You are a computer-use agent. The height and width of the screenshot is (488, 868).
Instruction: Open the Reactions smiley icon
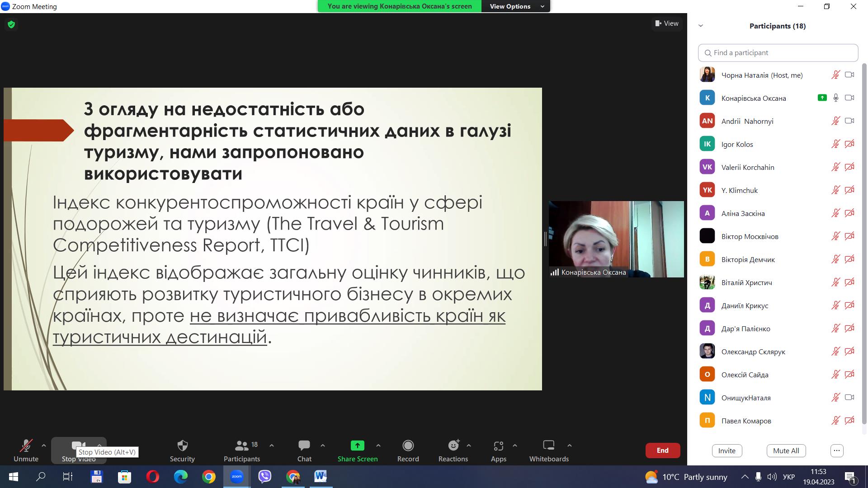[x=453, y=446]
